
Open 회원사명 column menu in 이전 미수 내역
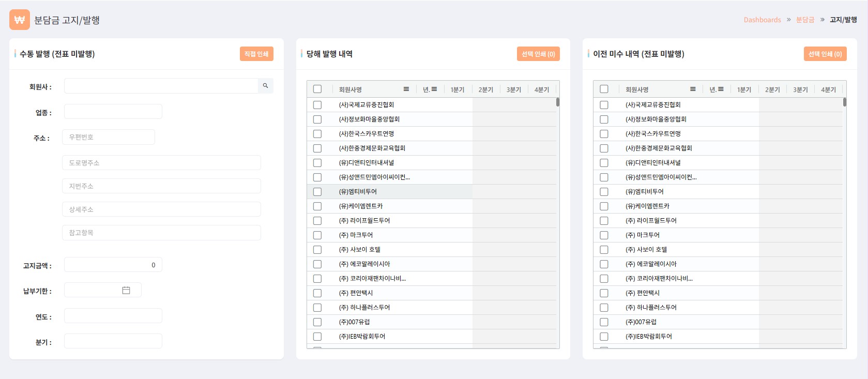click(693, 89)
